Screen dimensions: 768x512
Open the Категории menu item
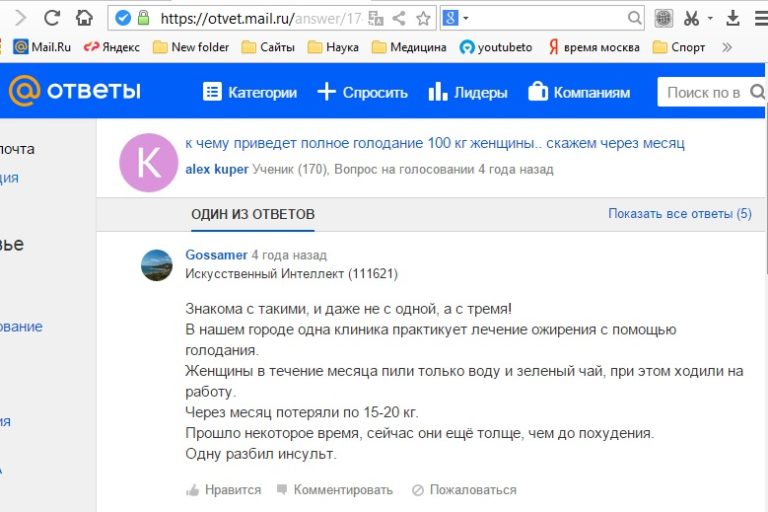coord(250,92)
